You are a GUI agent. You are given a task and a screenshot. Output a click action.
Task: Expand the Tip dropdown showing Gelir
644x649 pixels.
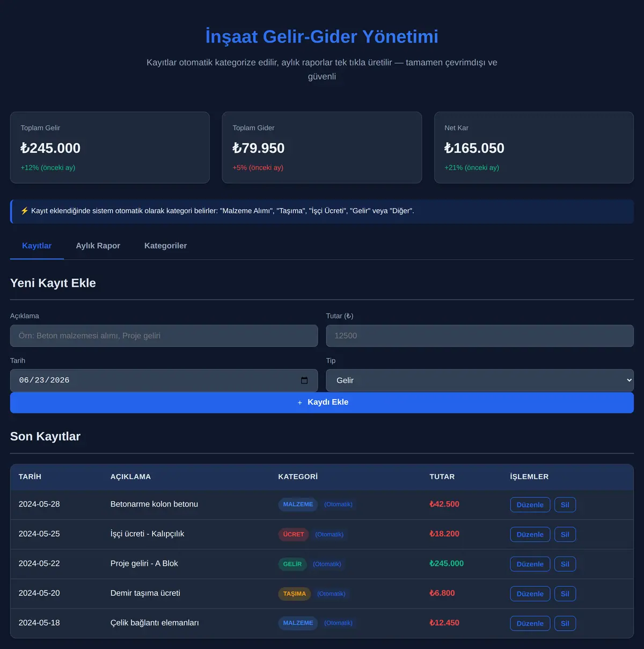point(480,380)
